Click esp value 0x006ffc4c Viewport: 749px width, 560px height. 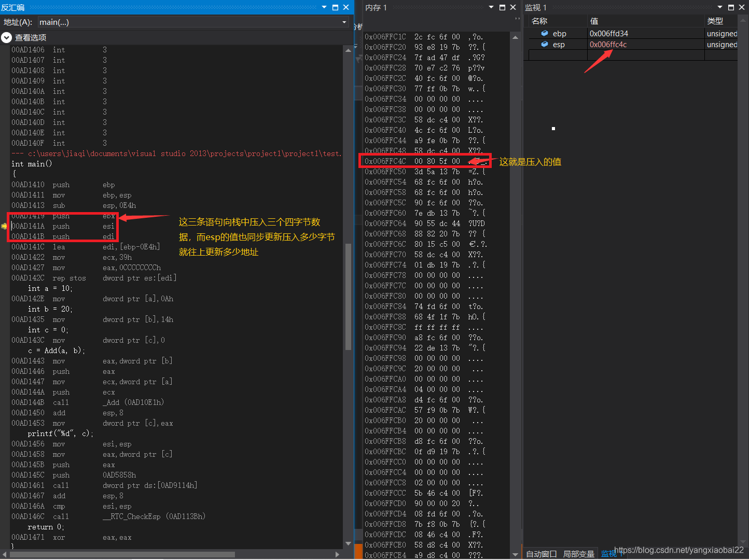[x=608, y=44]
